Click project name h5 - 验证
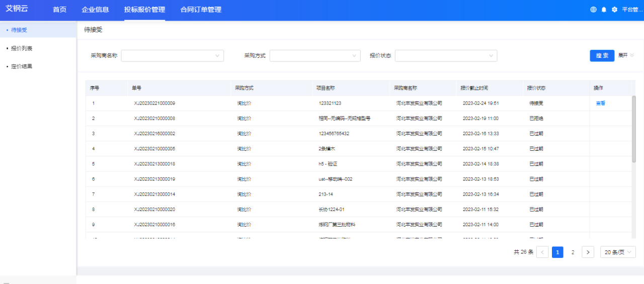This screenshot has height=284, width=644. (329, 164)
